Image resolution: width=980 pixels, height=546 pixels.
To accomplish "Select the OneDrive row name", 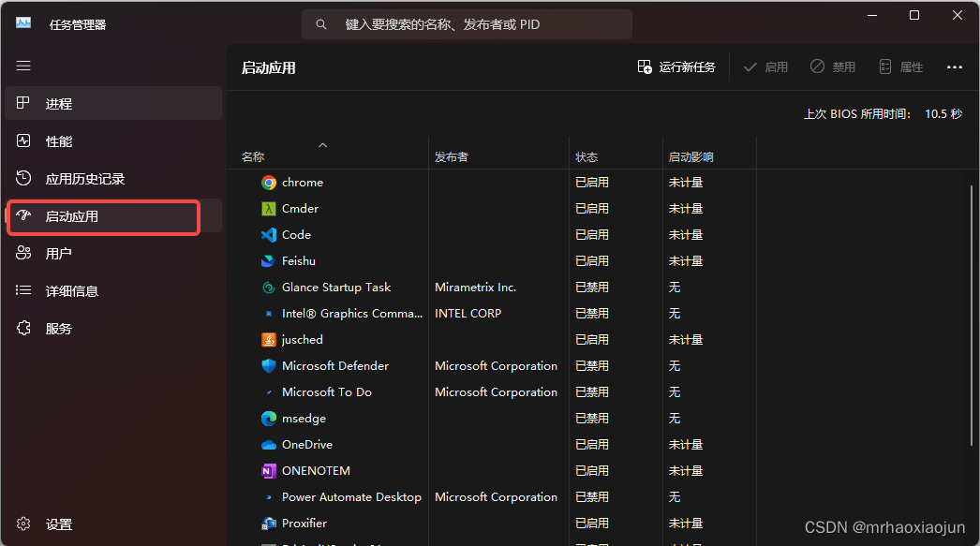I will click(x=307, y=445).
